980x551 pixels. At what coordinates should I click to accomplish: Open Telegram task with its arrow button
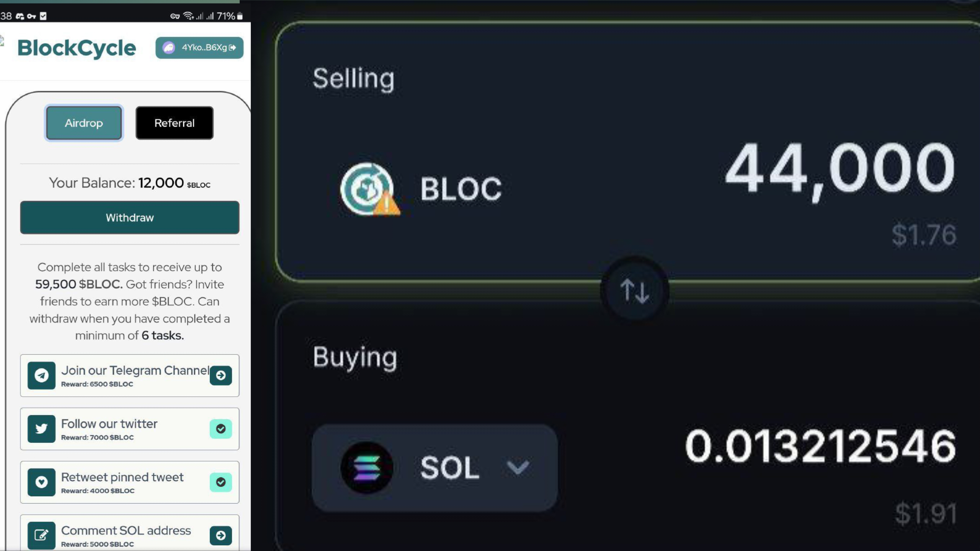click(x=221, y=375)
